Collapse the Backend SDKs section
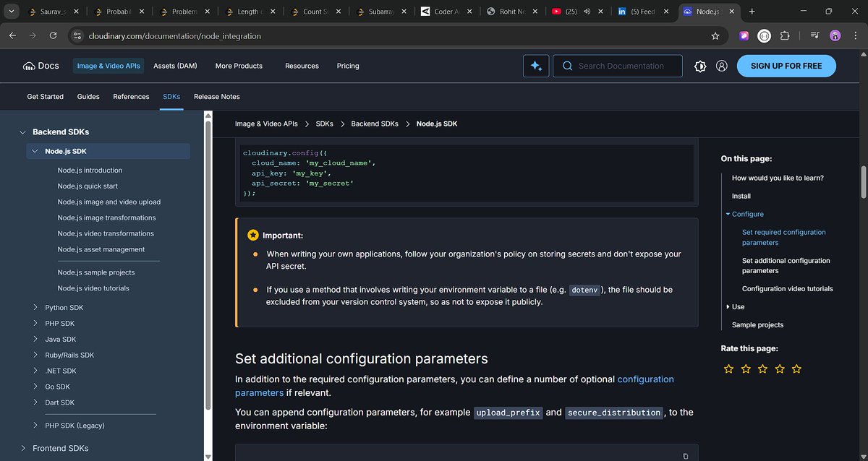The height and width of the screenshot is (461, 868). (22, 132)
